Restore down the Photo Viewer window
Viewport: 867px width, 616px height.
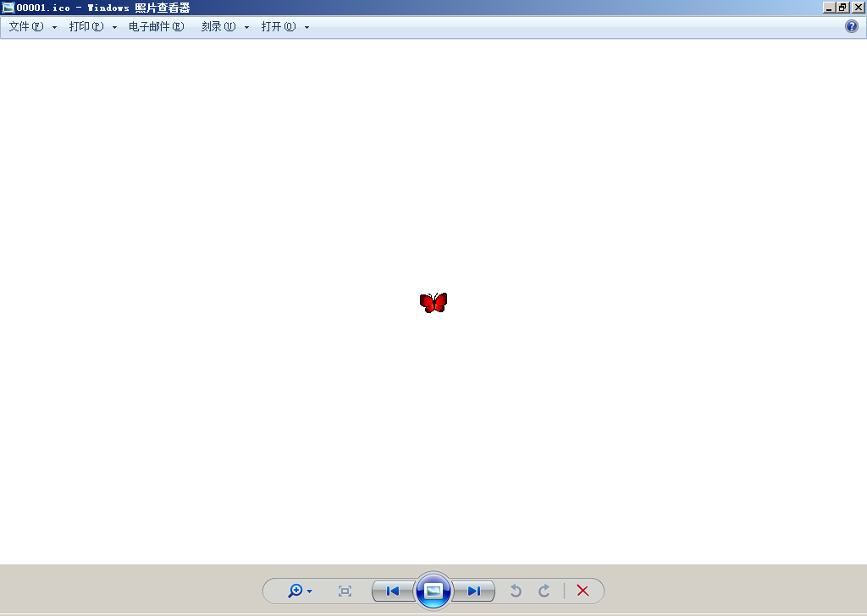tap(843, 8)
